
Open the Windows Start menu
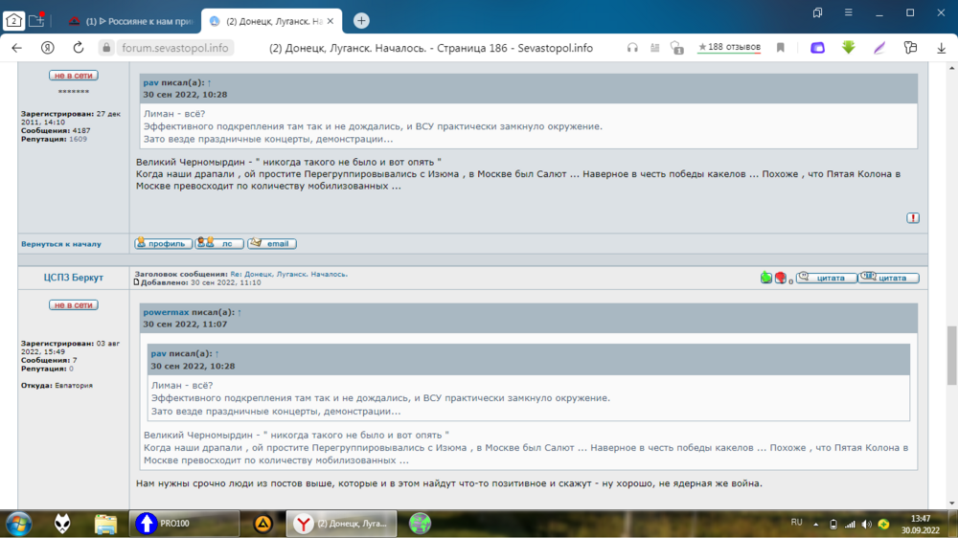[x=19, y=524]
